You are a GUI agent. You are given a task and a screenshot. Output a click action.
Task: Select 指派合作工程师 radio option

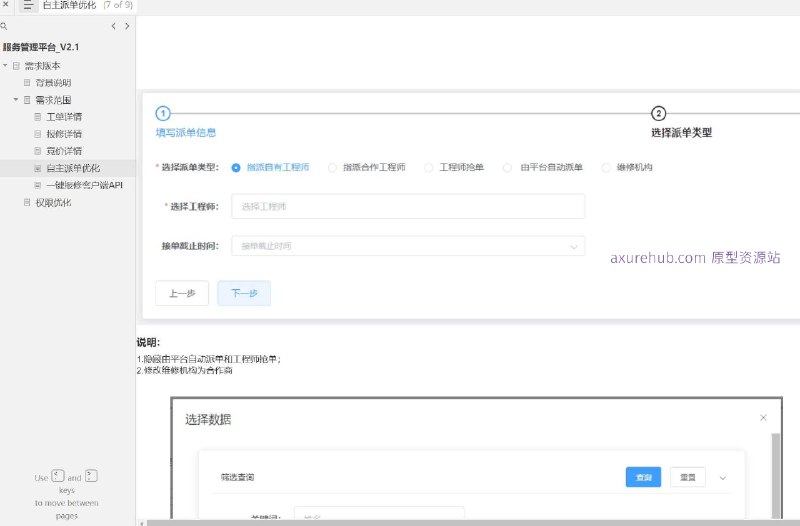[x=332, y=167]
